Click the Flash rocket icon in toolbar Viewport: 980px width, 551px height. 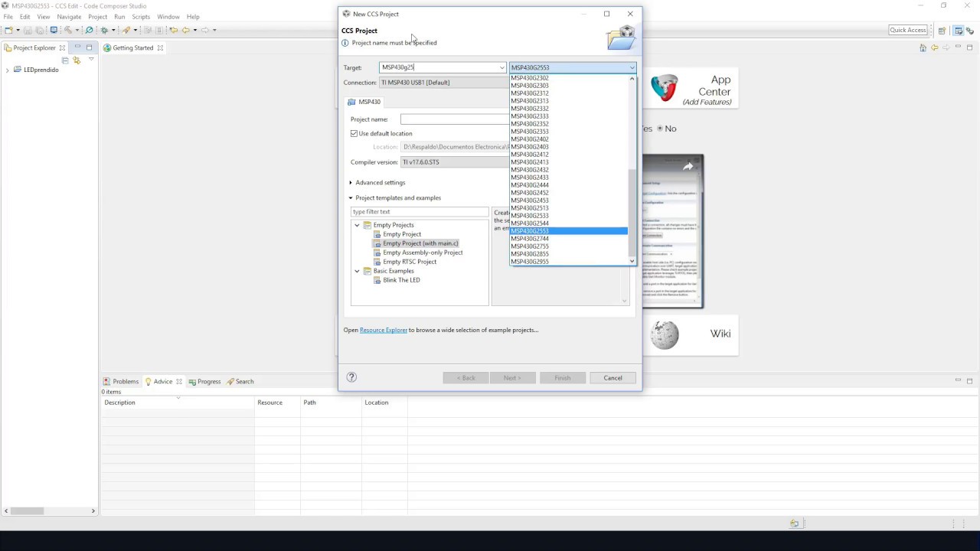point(126,31)
